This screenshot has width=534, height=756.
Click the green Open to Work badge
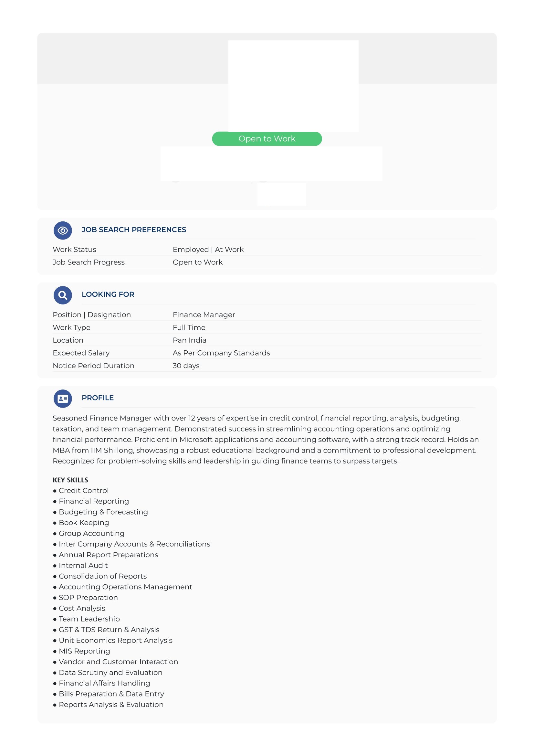267,139
